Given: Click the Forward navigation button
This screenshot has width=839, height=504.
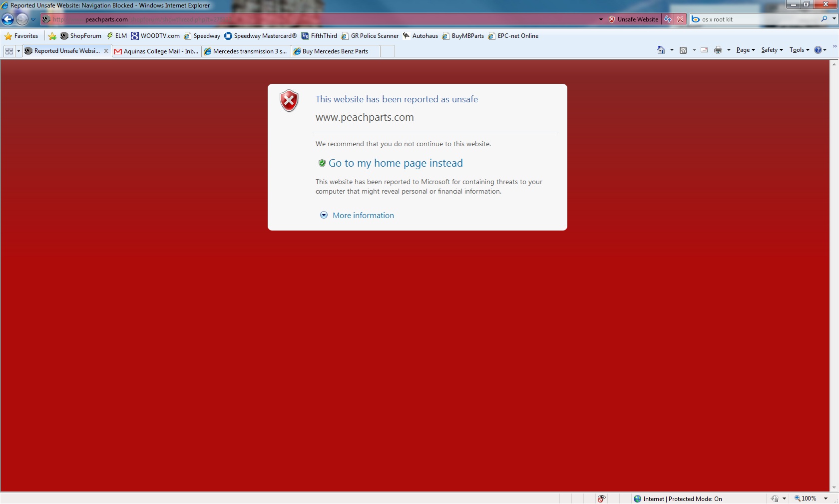Looking at the screenshot, I should click(22, 19).
